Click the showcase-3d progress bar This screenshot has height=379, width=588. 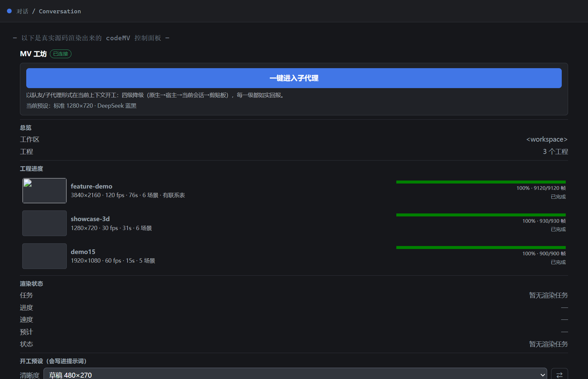(481, 215)
